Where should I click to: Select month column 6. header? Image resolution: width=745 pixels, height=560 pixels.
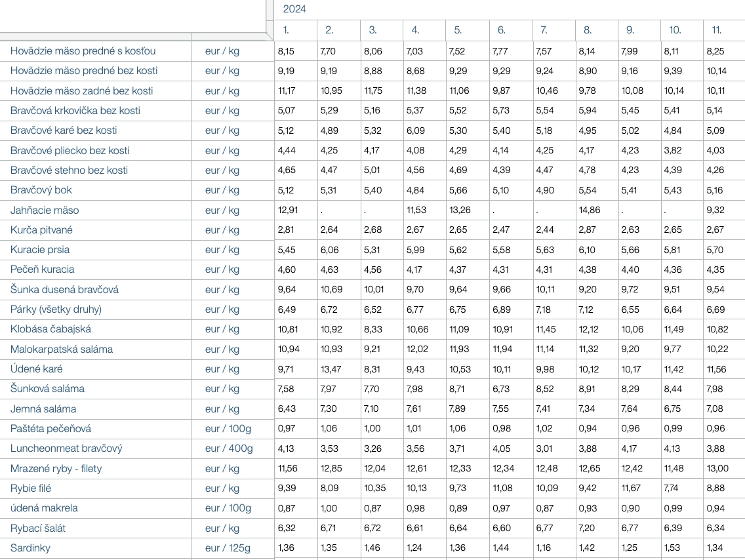[501, 30]
